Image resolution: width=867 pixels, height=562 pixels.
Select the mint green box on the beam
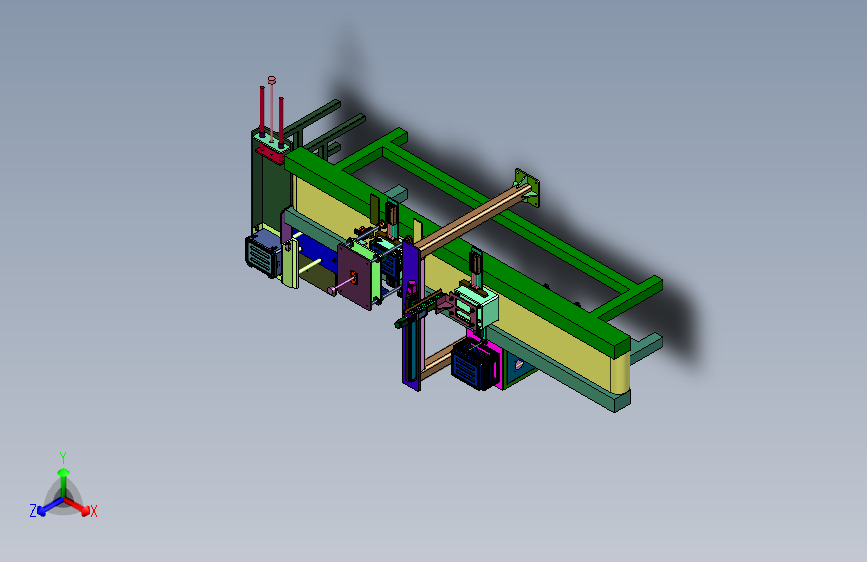point(476,306)
